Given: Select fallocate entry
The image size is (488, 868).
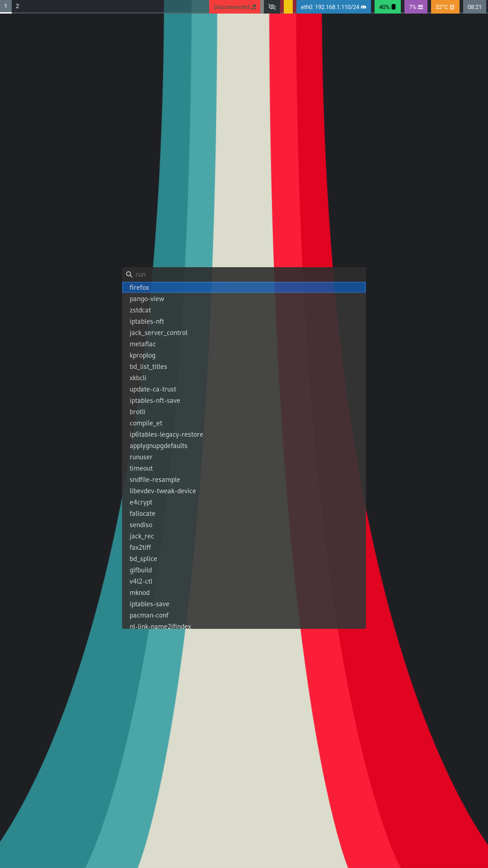Looking at the screenshot, I should pos(244,514).
